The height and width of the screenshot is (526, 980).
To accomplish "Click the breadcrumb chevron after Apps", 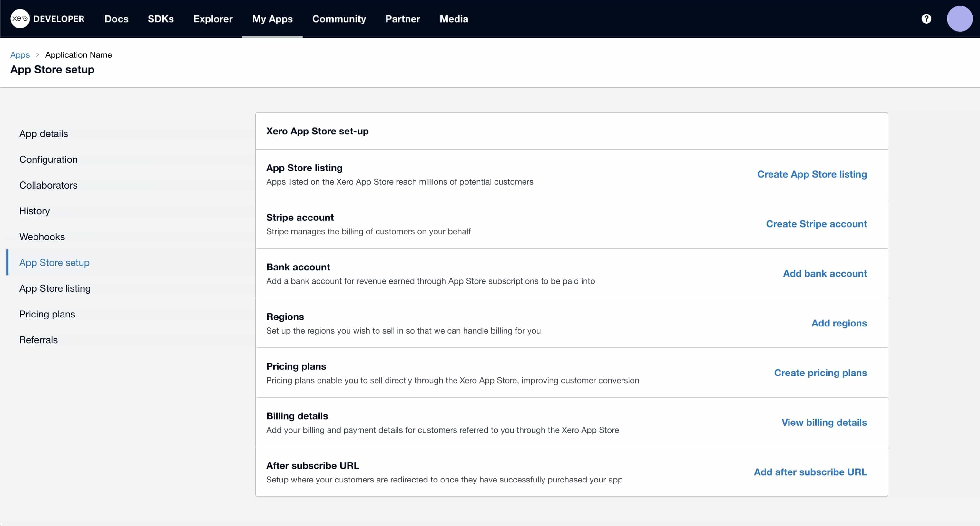I will [x=37, y=55].
